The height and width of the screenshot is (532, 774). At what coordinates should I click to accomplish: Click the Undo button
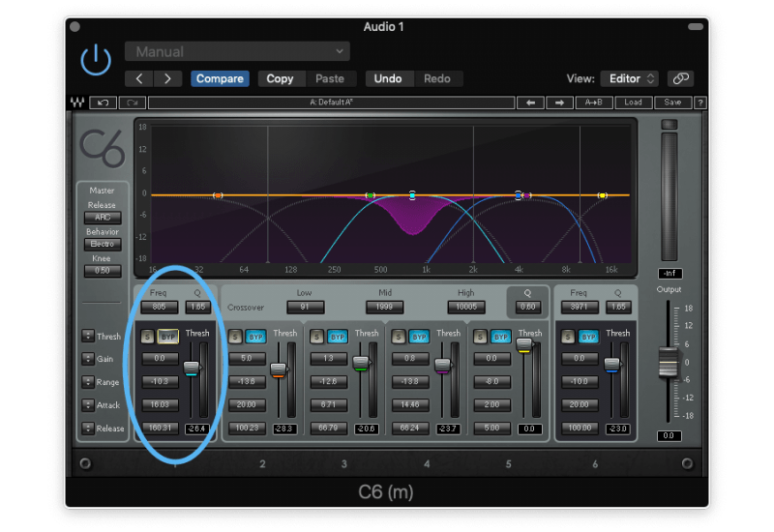tap(388, 79)
